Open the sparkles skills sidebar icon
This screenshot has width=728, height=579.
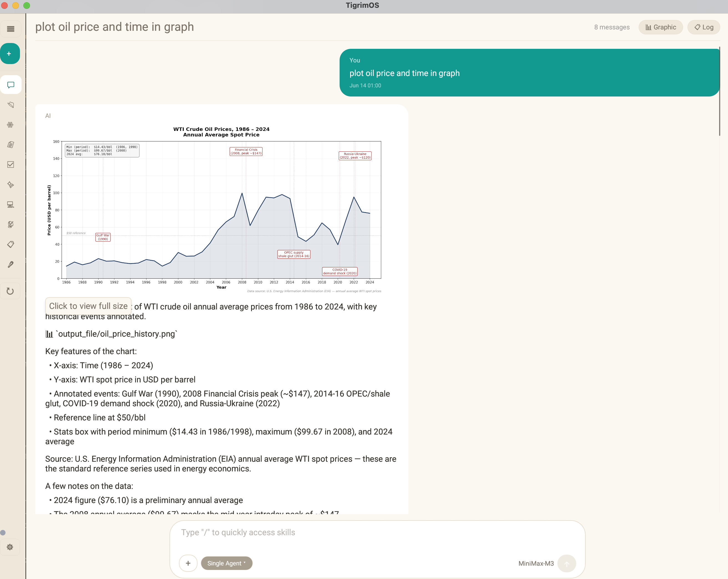point(11,185)
